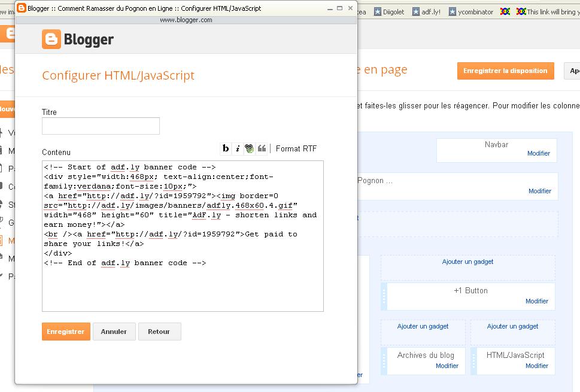
Task: Click the Blogger logo in the popup header
Action: (x=78, y=39)
